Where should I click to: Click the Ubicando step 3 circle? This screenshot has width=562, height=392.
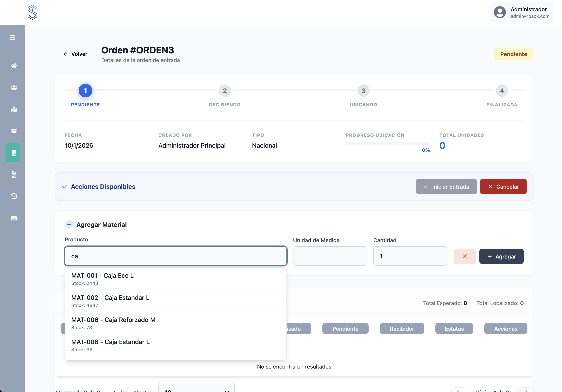[x=363, y=91]
